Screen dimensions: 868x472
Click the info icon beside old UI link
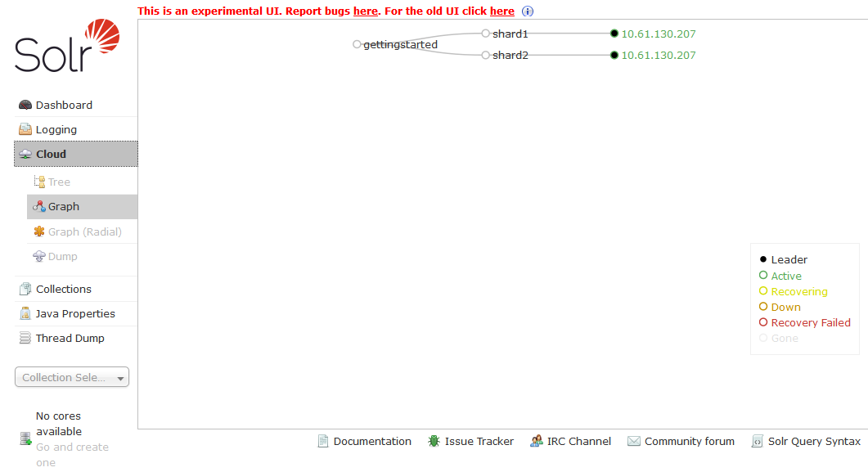528,11
